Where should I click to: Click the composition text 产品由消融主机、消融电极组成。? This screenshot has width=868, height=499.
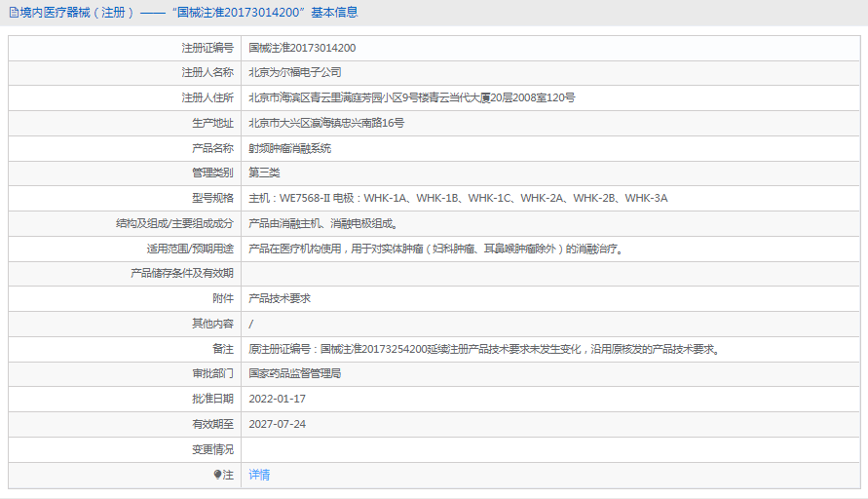tap(323, 224)
